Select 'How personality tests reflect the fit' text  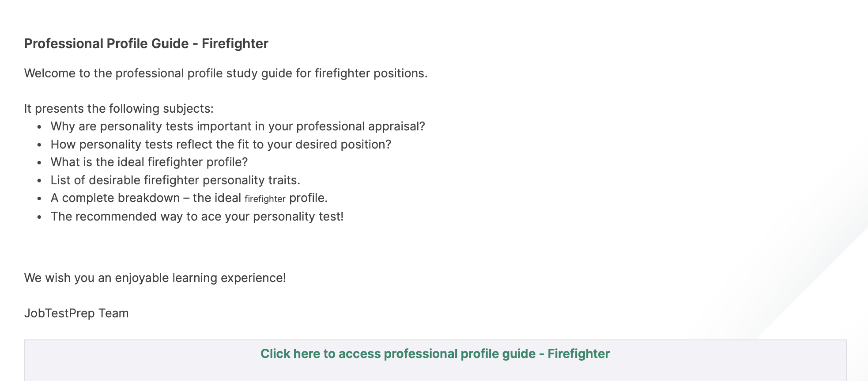[x=221, y=145]
